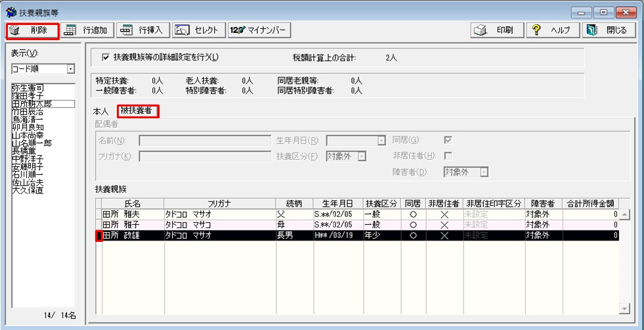
Task: Toggle the 同居 checkbox for spouse
Action: click(x=448, y=140)
